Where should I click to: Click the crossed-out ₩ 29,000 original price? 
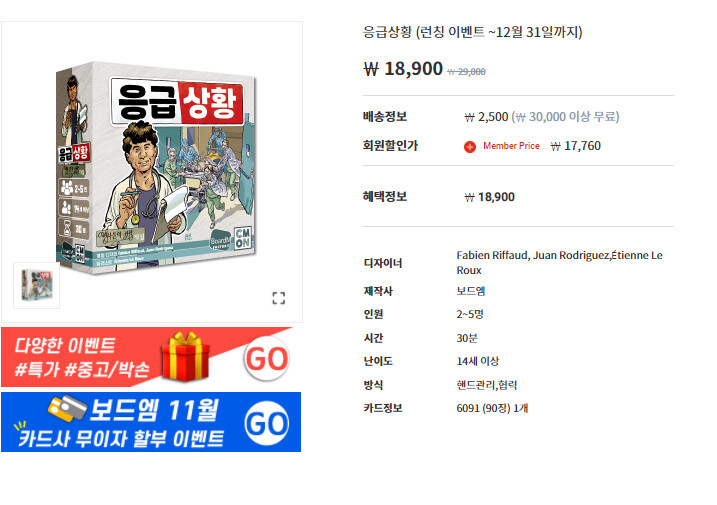[x=466, y=71]
